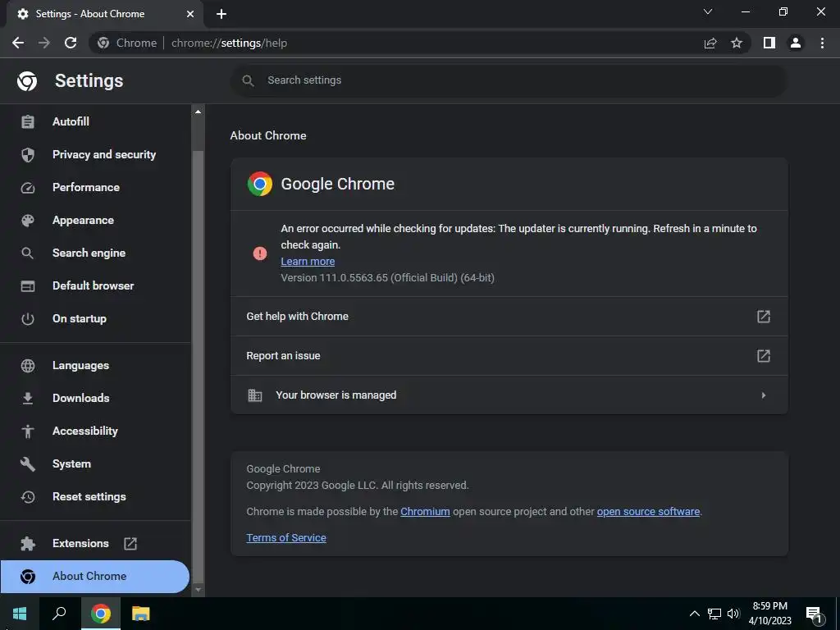840x630 pixels.
Task: Open Reset settings section
Action: pyautogui.click(x=95, y=496)
